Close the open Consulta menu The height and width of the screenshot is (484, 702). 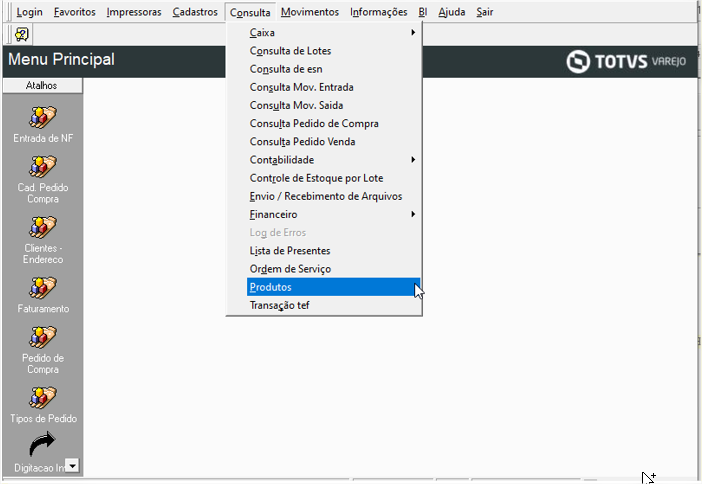click(250, 12)
